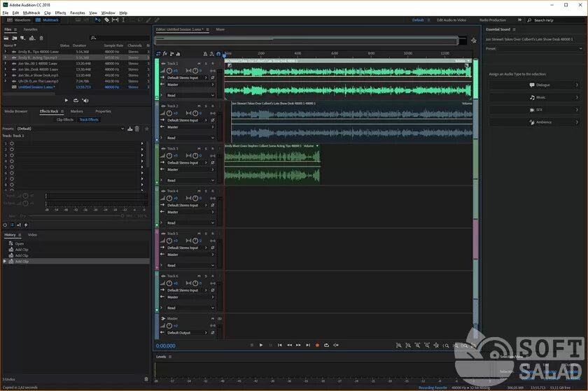Viewport: 588px width, 391px height.
Task: Clear history with bottom trash icon
Action: 146,379
